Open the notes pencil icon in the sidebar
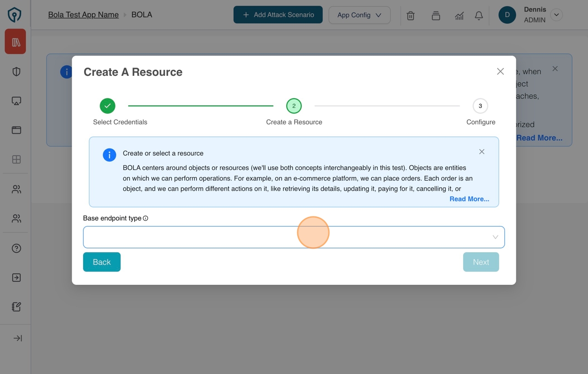Screen dimensions: 588x374 pyautogui.click(x=16, y=306)
